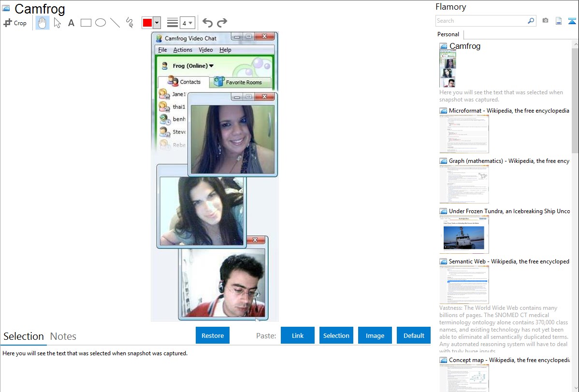Viewport: 579px width, 392px height.
Task: Click the blue collapse panel icon
Action: point(572,21)
